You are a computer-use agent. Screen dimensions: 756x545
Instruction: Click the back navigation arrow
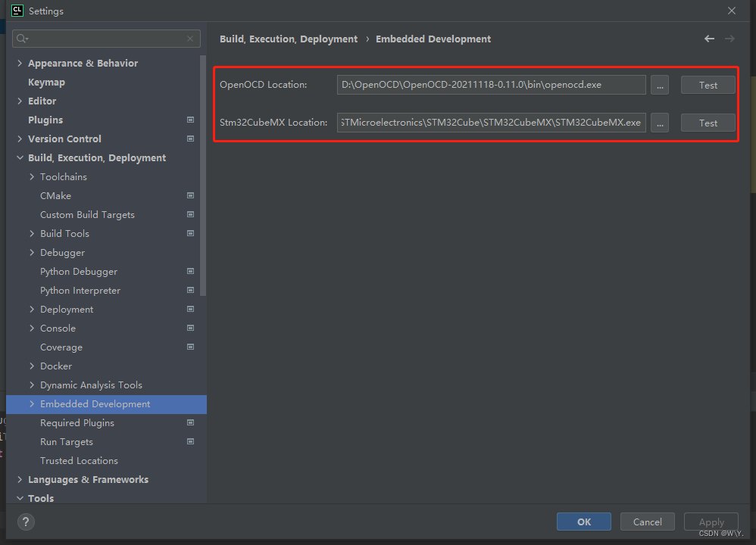click(708, 39)
